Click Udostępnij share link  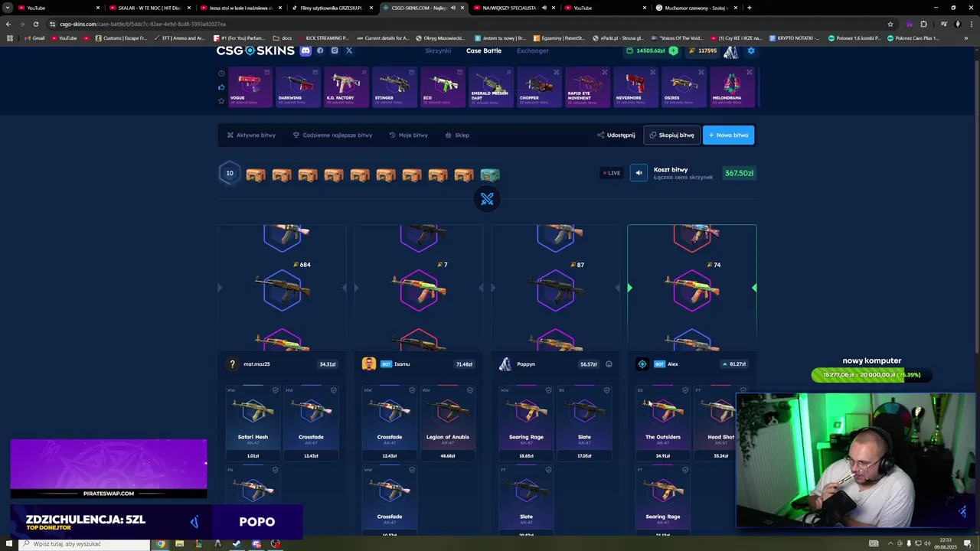tap(616, 135)
